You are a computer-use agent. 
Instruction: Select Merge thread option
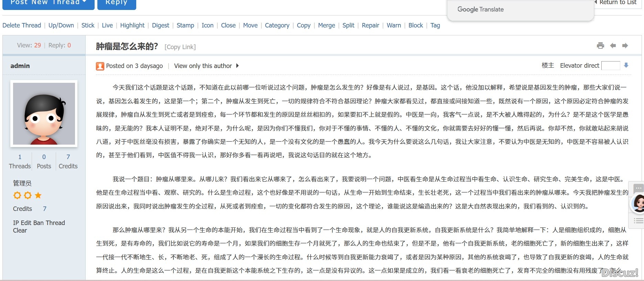point(326,25)
